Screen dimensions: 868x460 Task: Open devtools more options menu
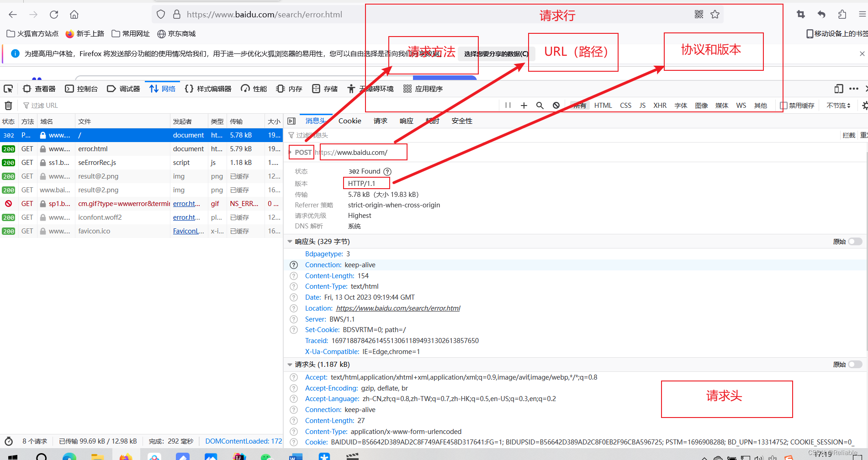[853, 89]
